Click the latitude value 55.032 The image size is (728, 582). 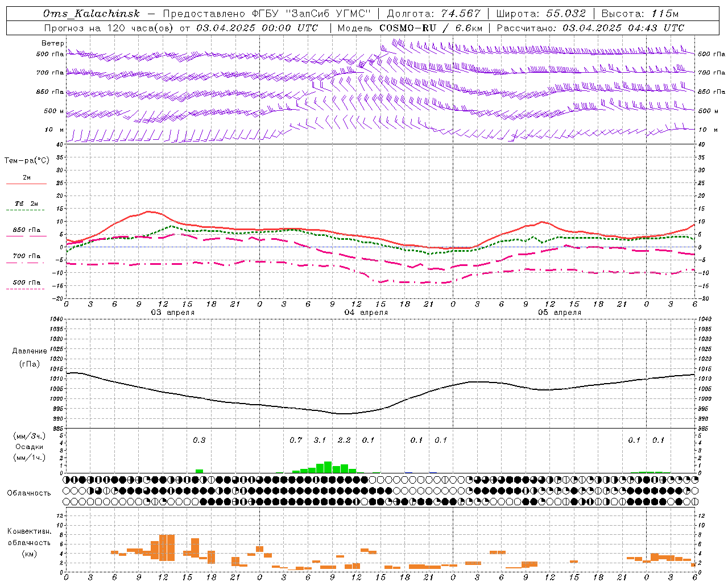[x=566, y=14]
